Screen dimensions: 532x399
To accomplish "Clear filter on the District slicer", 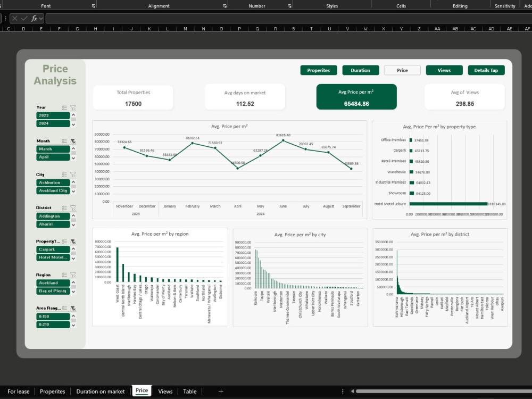I will pyautogui.click(x=73, y=208).
